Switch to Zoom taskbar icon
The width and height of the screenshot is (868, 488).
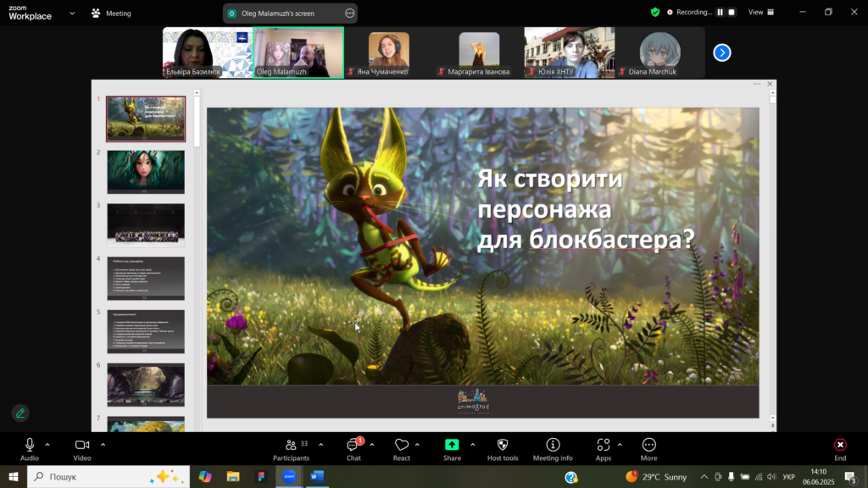289,476
